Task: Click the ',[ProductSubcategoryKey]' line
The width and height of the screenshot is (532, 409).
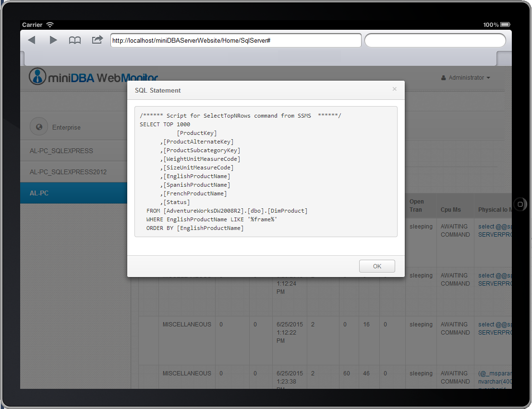Action: click(200, 150)
